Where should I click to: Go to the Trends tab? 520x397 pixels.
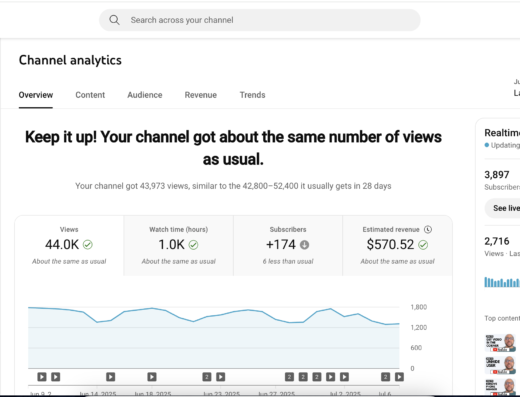[252, 95]
